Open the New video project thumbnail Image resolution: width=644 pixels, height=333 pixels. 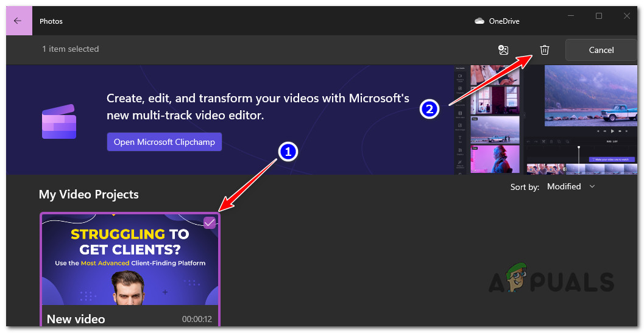(x=130, y=259)
